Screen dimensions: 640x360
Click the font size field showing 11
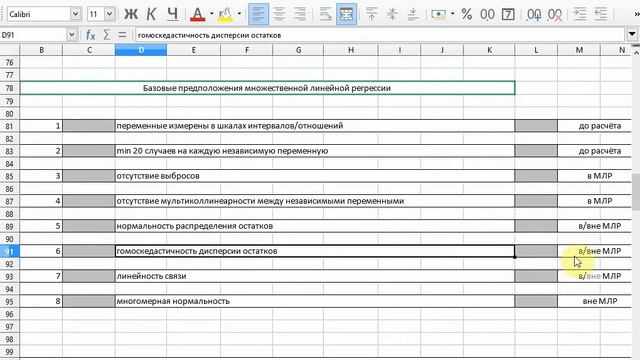point(96,14)
